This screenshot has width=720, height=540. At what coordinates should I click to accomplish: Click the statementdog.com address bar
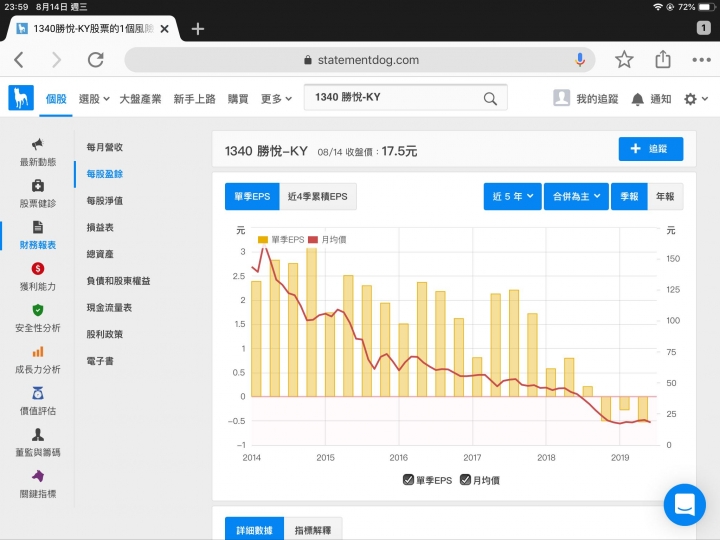point(360,60)
